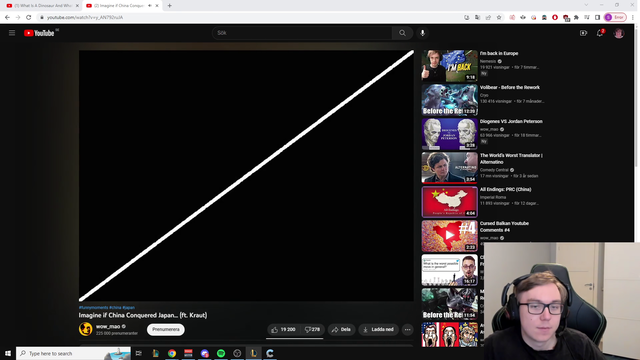
Task: Click the YouTube search magnifier button
Action: (x=402, y=33)
